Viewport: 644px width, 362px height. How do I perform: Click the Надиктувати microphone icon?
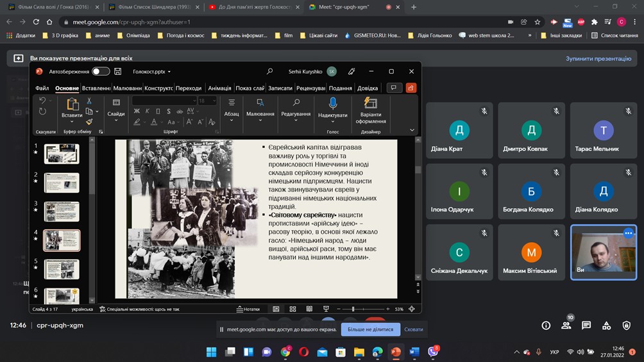333,103
